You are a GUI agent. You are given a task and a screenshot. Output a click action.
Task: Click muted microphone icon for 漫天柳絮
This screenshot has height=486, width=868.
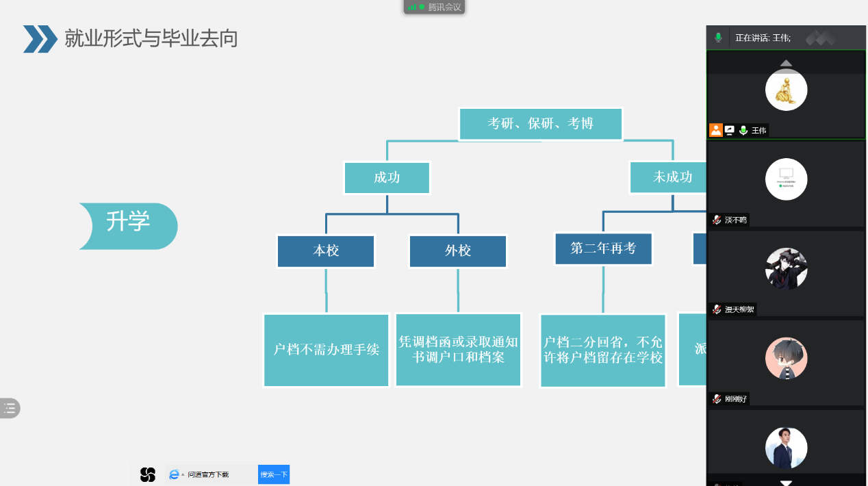tap(716, 309)
